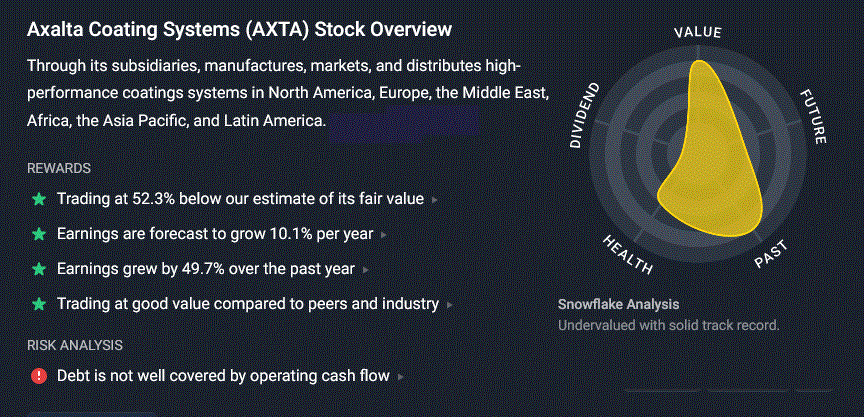Select the HEALTH axis label on snowflake
The width and height of the screenshot is (864, 417).
[x=628, y=254]
